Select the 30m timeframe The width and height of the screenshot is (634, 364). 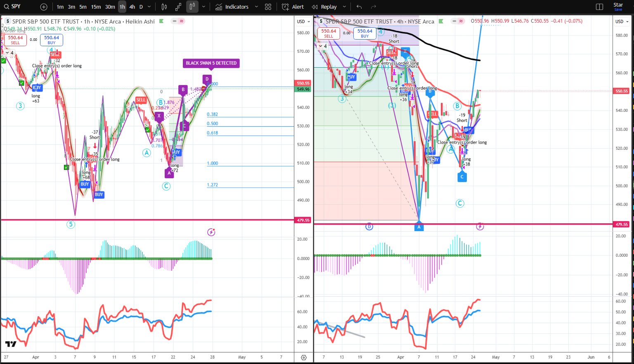110,7
